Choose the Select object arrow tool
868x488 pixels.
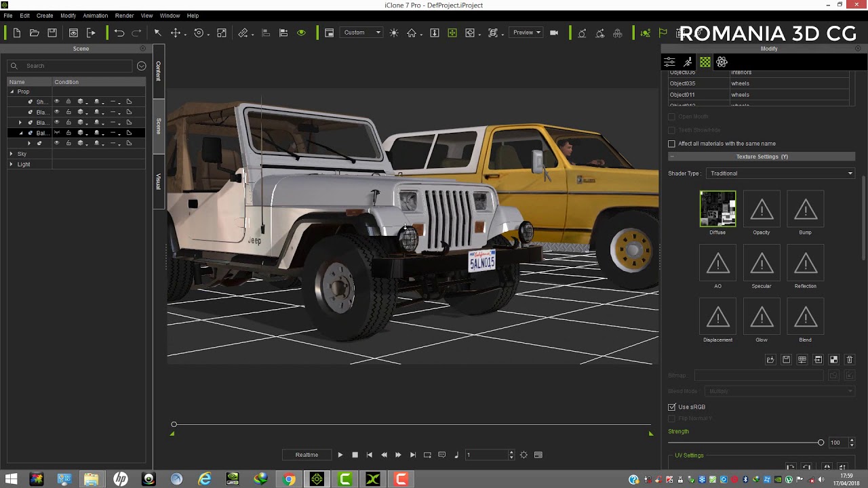tap(157, 33)
